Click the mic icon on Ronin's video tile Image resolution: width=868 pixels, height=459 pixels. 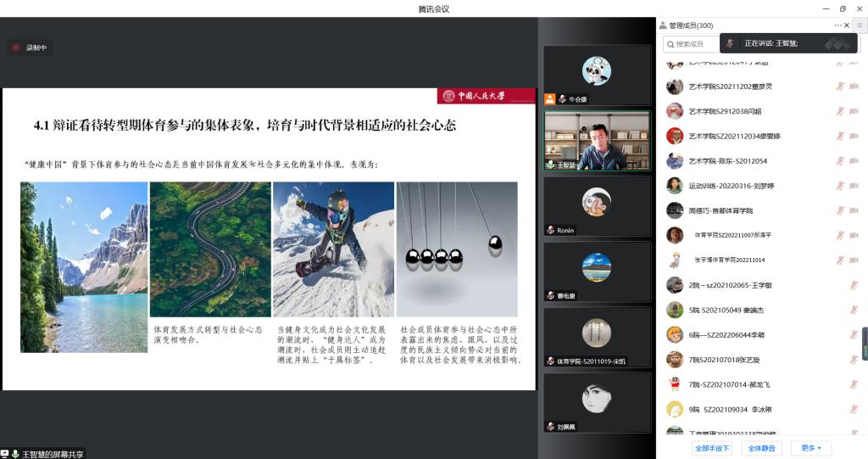(550, 230)
